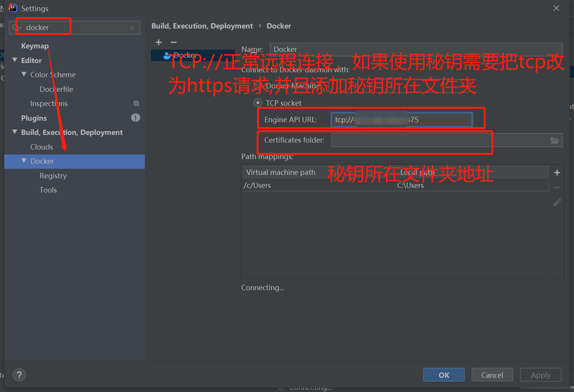Add a new Docker configuration
This screenshot has height=392, width=574.
click(x=159, y=42)
